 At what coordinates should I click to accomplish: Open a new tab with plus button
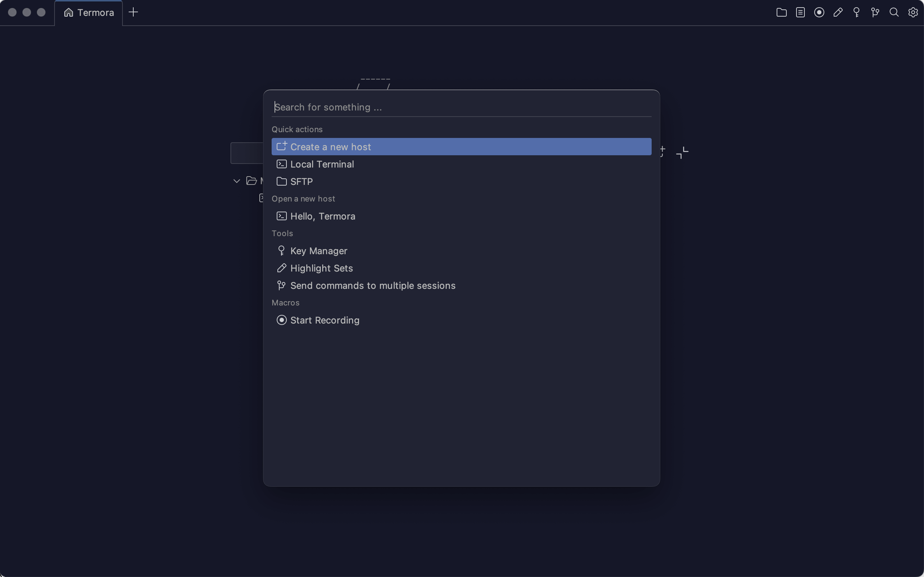click(x=133, y=13)
